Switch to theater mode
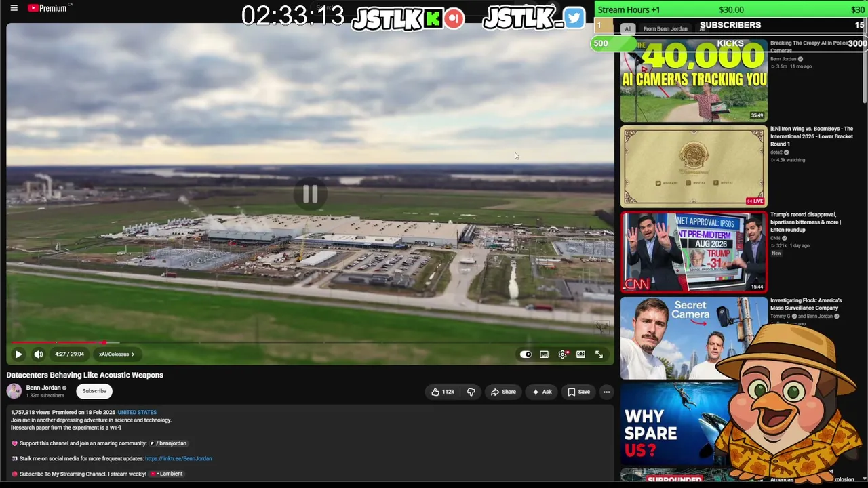 tap(580, 354)
